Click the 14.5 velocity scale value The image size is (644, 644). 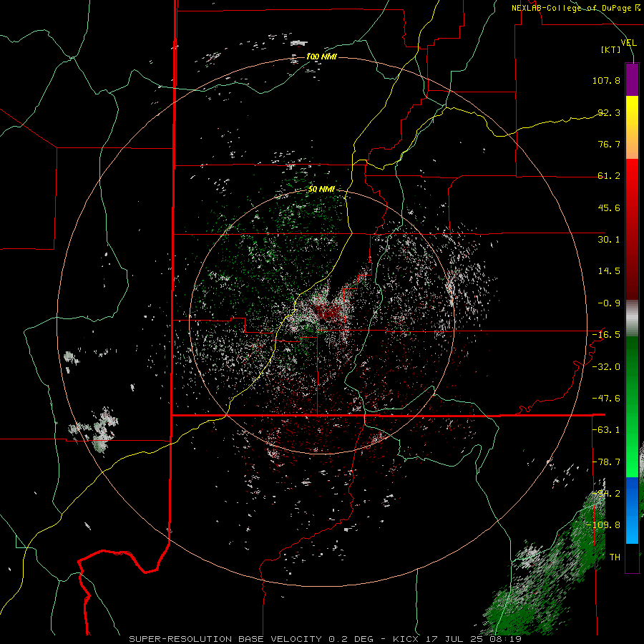tap(609, 271)
